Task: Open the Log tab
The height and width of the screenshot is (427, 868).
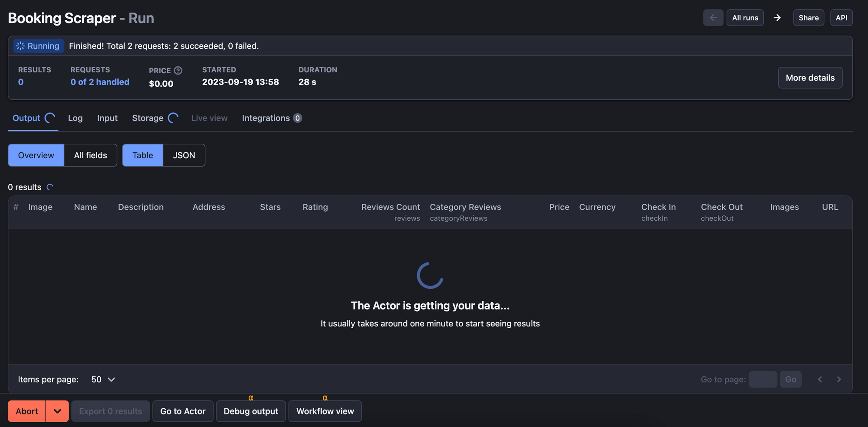Action: point(75,118)
